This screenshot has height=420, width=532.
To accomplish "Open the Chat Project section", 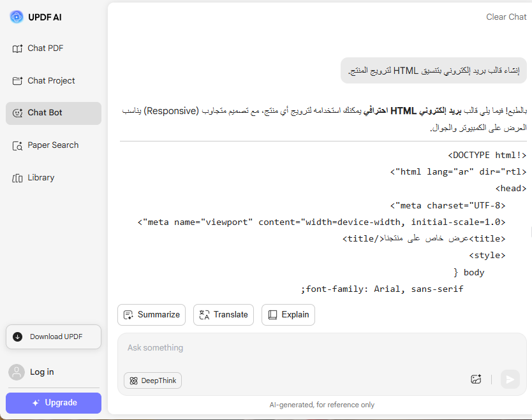I will [x=54, y=81].
